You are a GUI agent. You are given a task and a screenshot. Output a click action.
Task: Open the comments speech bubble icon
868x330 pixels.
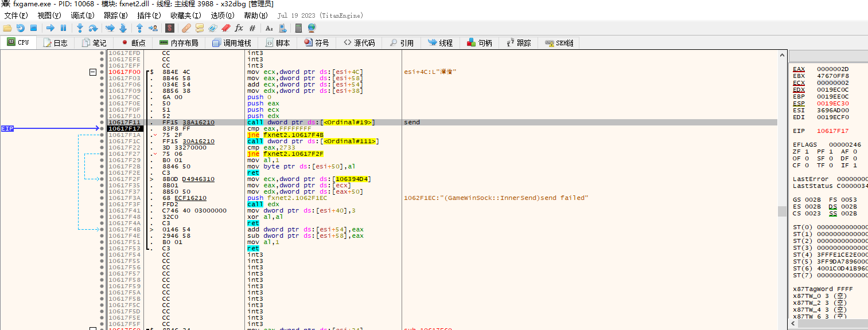pos(200,27)
